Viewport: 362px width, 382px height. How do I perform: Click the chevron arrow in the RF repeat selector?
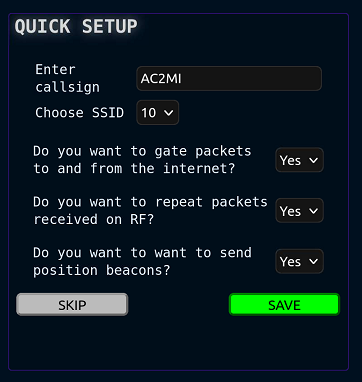coord(313,211)
